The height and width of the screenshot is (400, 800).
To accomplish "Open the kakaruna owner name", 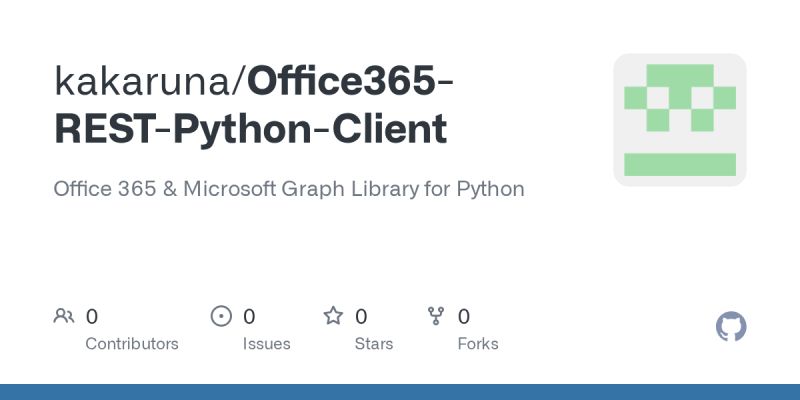I will tap(145, 82).
